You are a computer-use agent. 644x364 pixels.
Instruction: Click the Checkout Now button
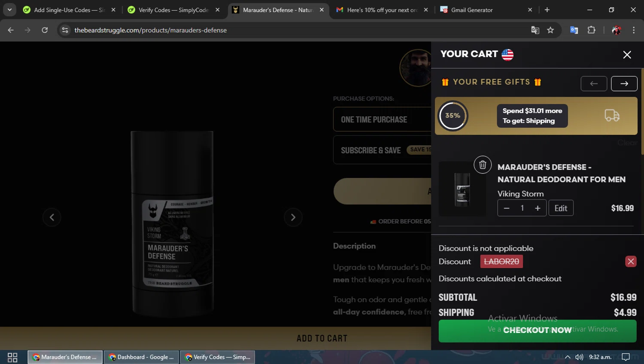[x=538, y=330]
